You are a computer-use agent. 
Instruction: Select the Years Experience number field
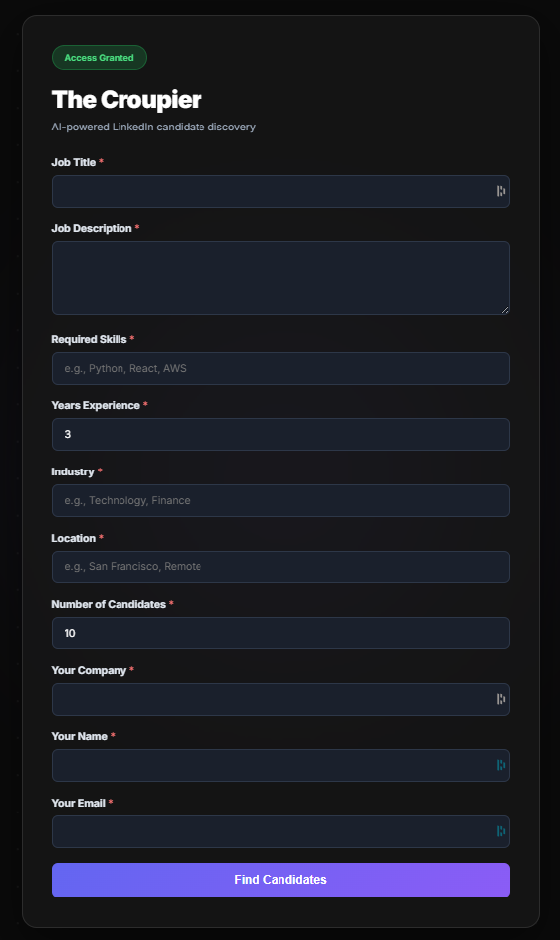point(280,434)
